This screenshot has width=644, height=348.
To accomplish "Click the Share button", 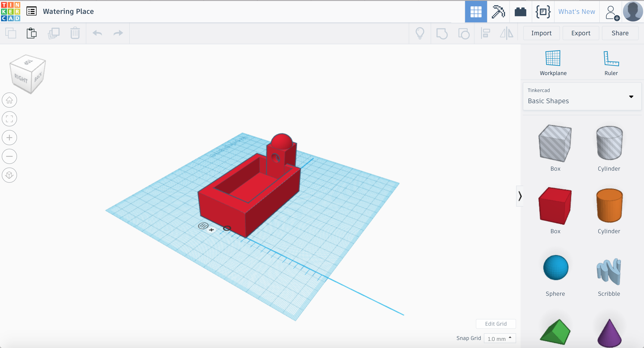I will click(x=620, y=33).
